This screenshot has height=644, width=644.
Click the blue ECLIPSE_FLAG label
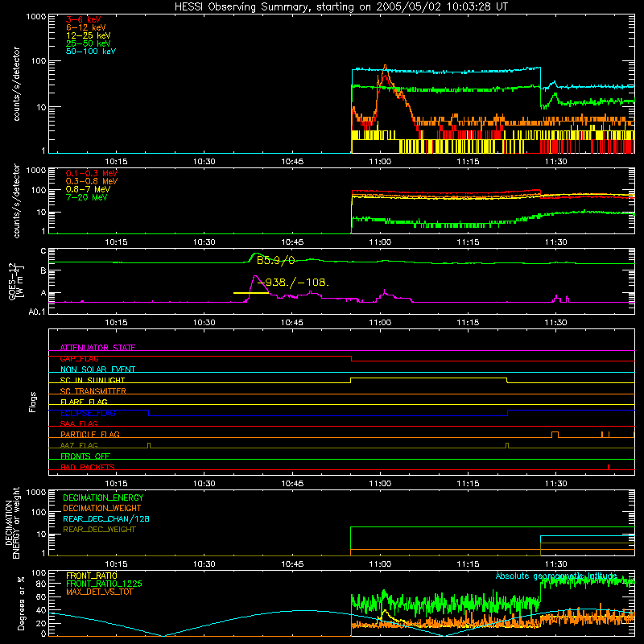click(88, 413)
